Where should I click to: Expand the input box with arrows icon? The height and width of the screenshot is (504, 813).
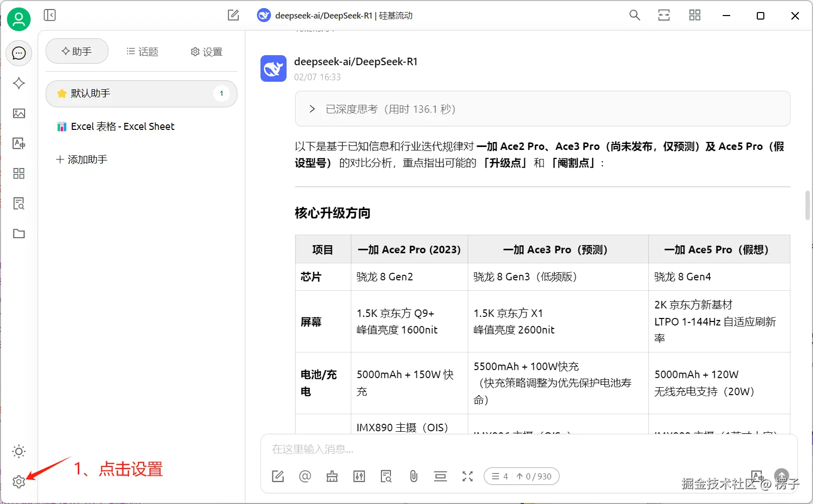(468, 476)
